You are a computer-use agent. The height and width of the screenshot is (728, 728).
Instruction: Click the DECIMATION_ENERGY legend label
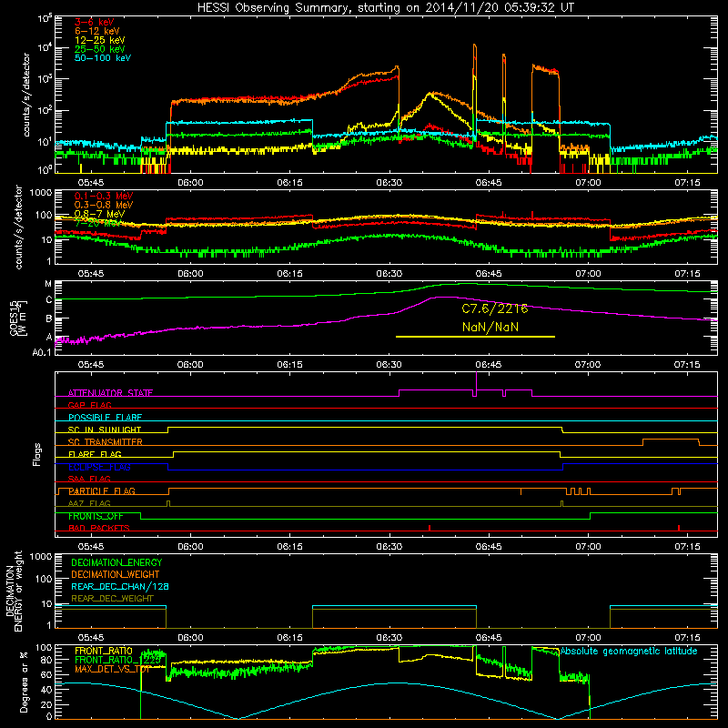[116, 562]
